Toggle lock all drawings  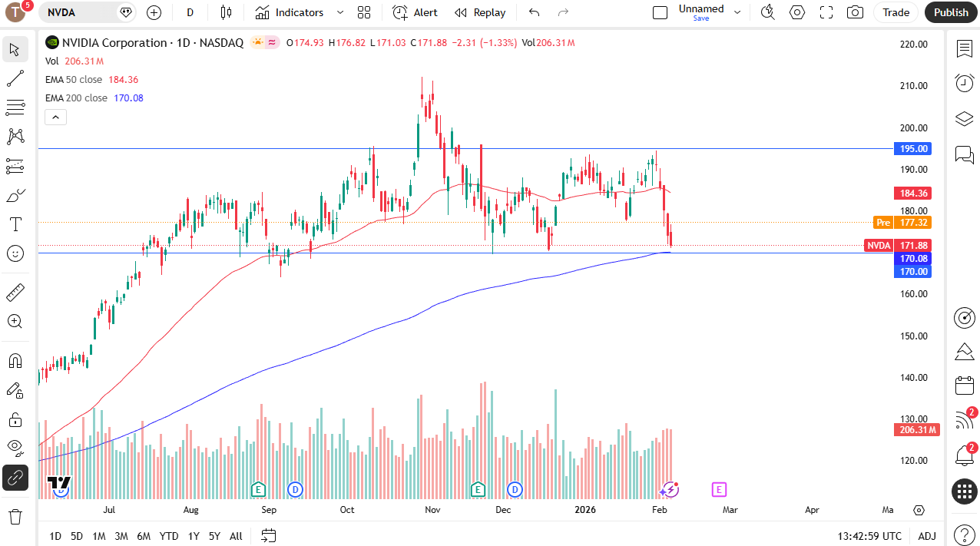[x=15, y=419]
